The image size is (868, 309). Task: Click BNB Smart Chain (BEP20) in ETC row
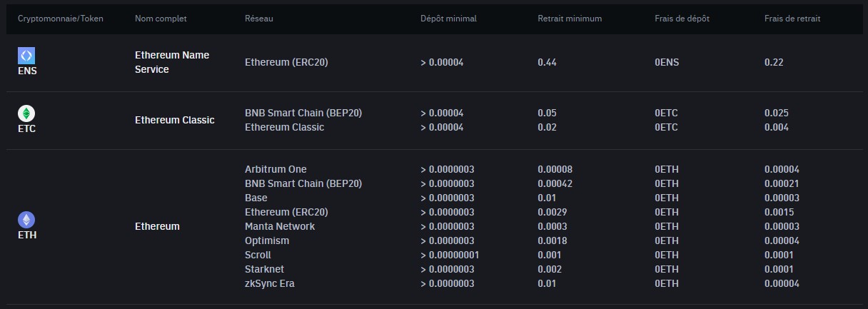coord(303,113)
